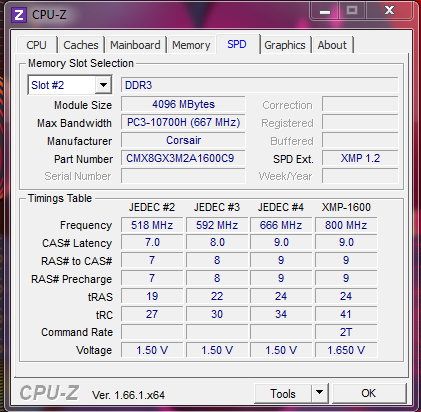Image resolution: width=421 pixels, height=412 pixels.
Task: Click the RAS# Precharge label
Action: 71,279
